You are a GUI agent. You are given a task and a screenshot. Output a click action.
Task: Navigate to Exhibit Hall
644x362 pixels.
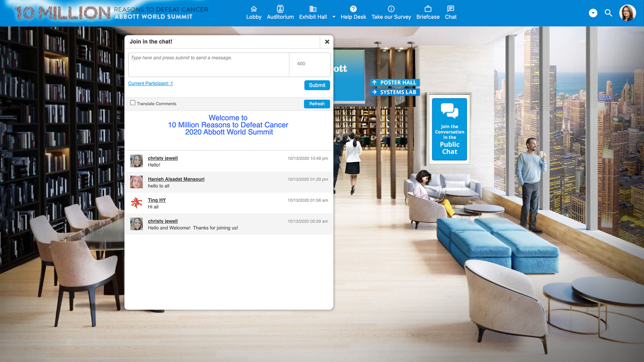313,13
